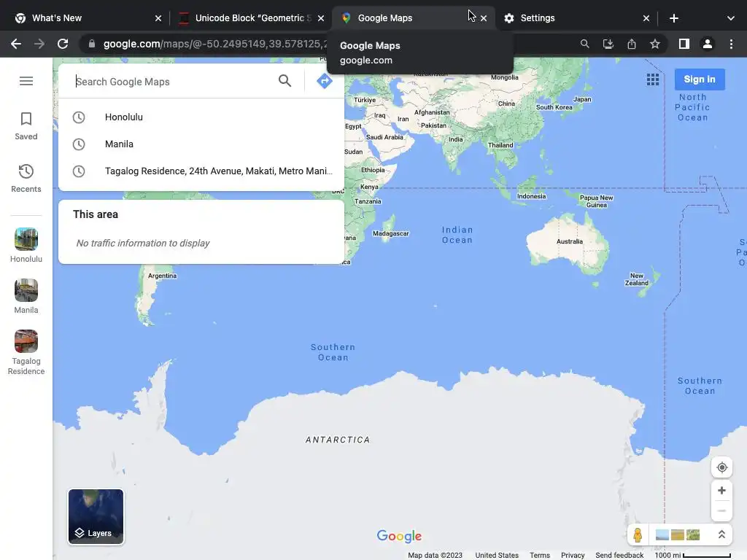Open the Terms link
The height and width of the screenshot is (560, 747).
pos(540,555)
